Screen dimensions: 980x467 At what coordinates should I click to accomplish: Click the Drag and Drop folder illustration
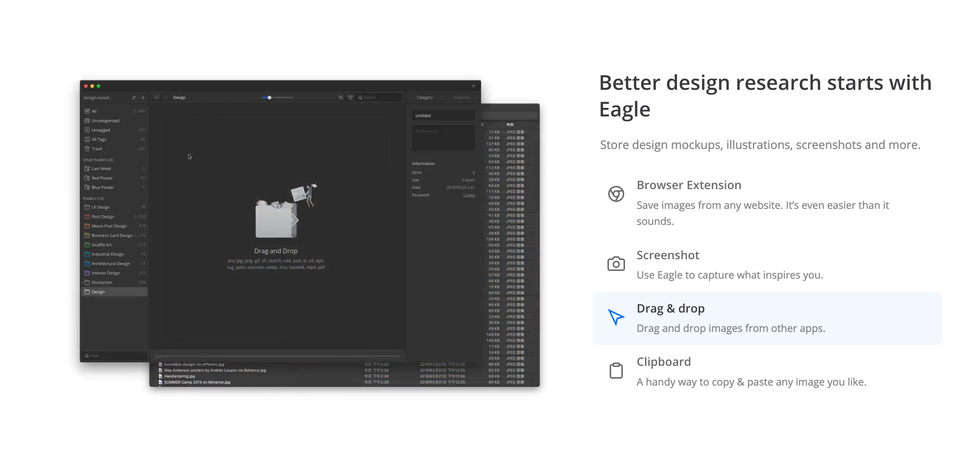(x=286, y=211)
